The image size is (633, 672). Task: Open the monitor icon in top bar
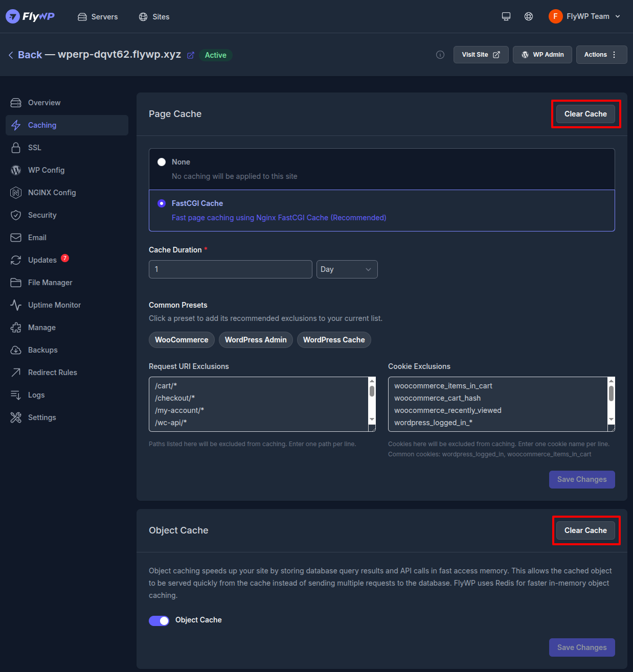[x=506, y=16]
